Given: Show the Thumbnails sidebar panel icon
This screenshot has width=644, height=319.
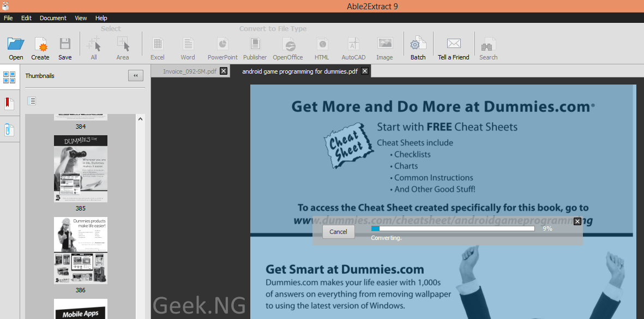Looking at the screenshot, I should [x=9, y=77].
